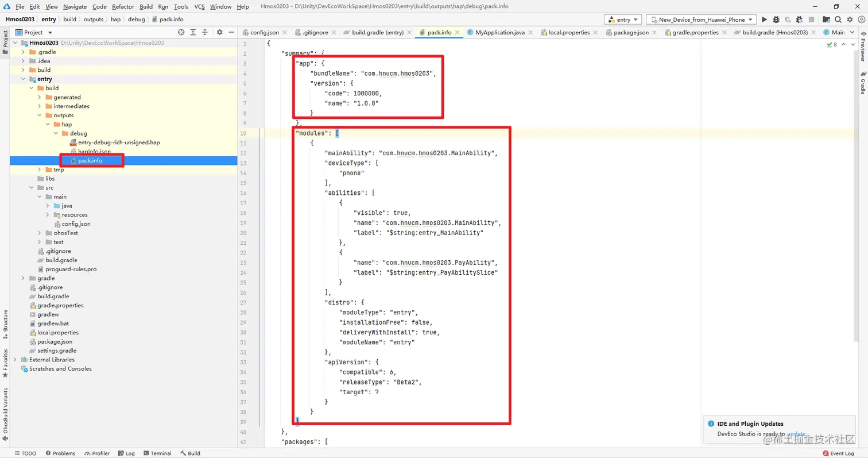Click locate opened file target icon
The height and width of the screenshot is (458, 868).
tap(181, 32)
